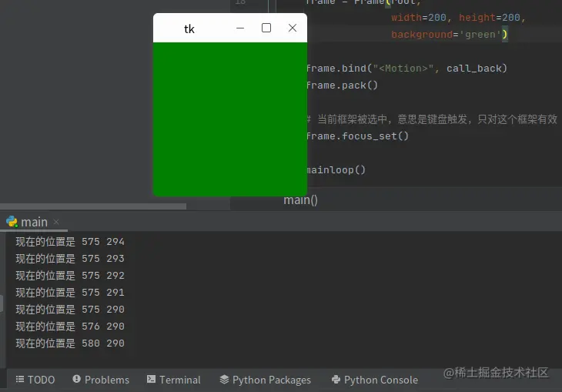
Task: Open the Python Console tool window
Action: pyautogui.click(x=375, y=380)
